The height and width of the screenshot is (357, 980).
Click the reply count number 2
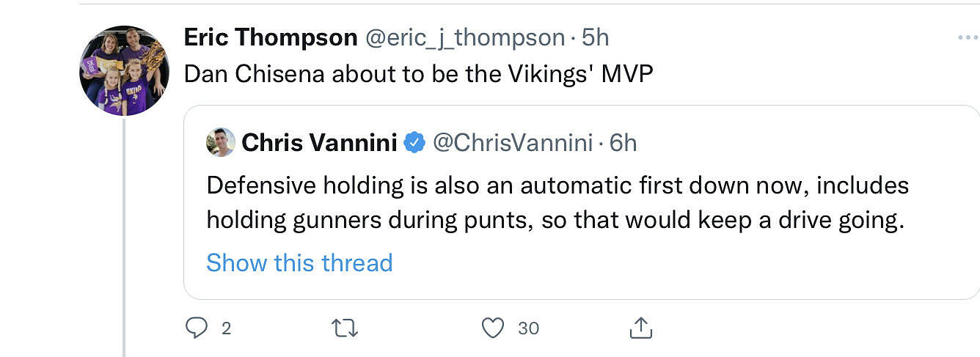[x=226, y=328]
